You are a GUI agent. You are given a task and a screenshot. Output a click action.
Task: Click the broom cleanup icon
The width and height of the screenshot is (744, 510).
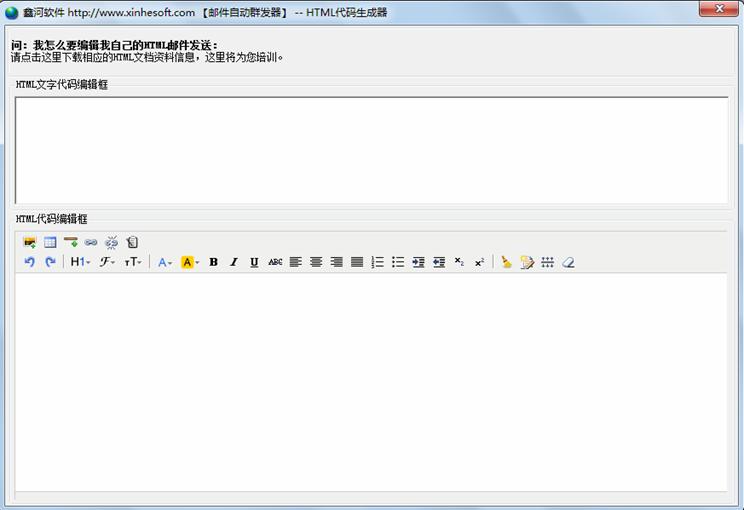(506, 262)
